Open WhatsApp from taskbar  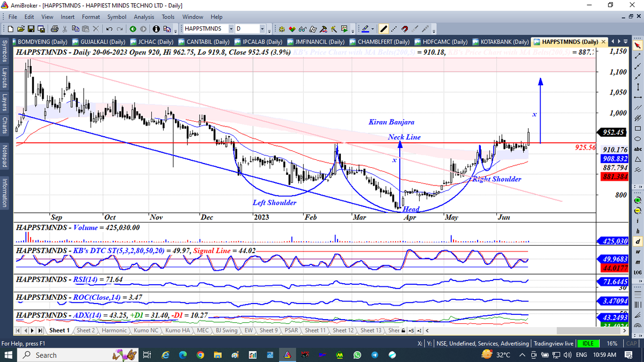pyautogui.click(x=357, y=355)
